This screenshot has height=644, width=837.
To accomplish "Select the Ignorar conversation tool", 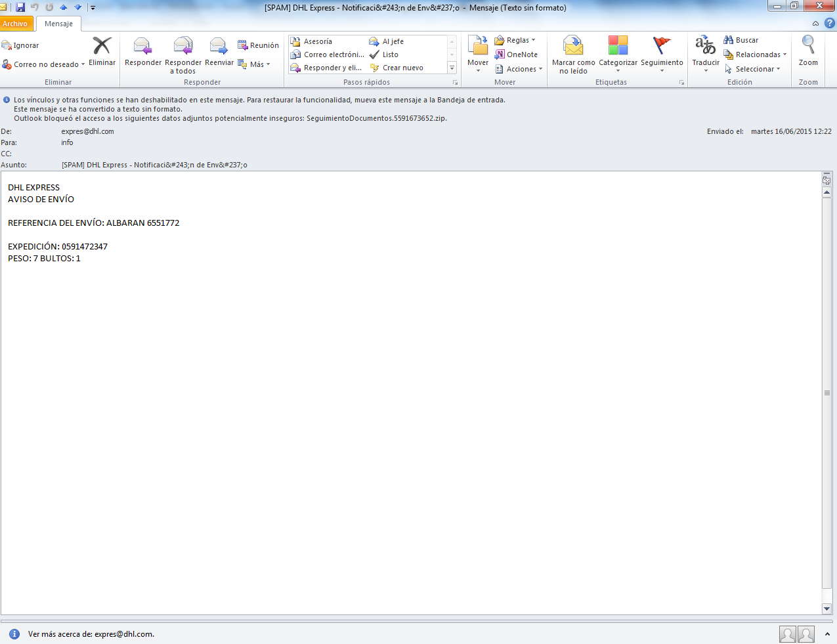I will tap(25, 45).
